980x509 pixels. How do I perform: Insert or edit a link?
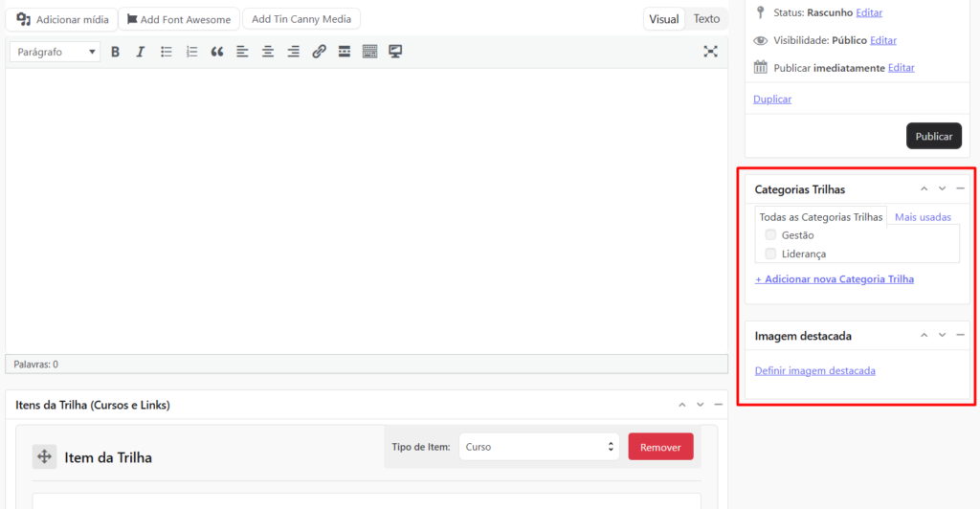(x=319, y=52)
